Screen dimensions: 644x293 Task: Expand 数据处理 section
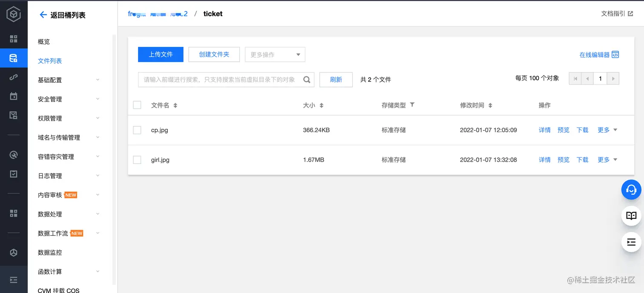coord(98,214)
